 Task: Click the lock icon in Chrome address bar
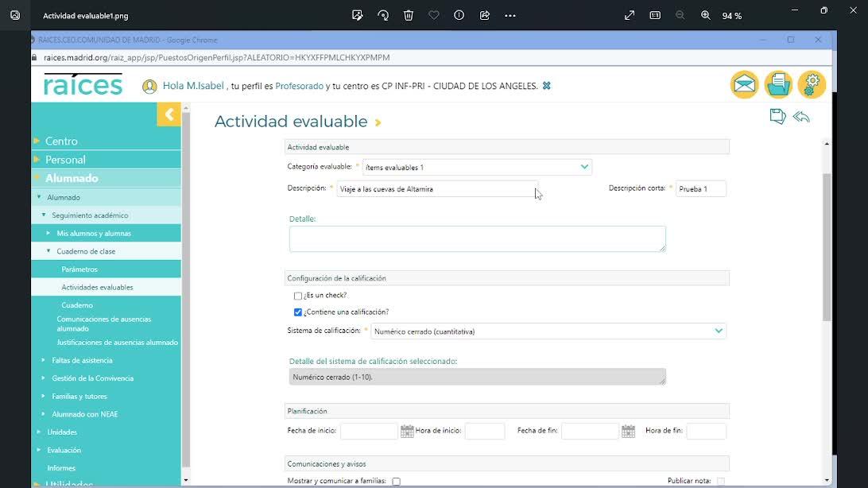coord(34,57)
